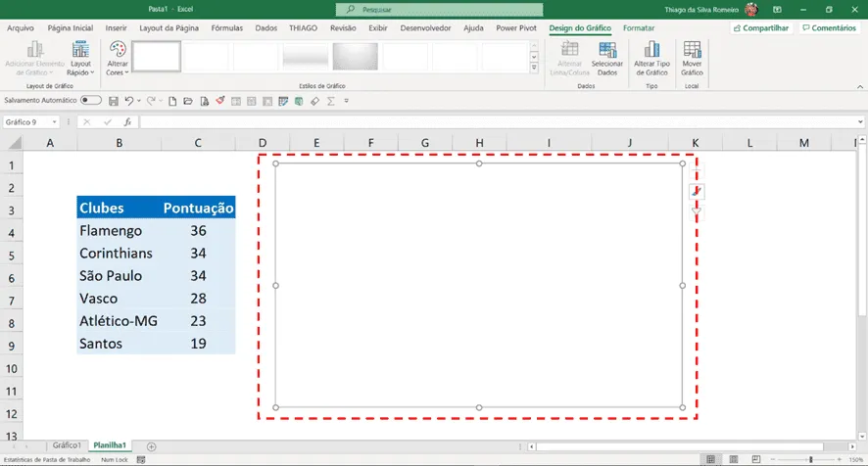Image resolution: width=868 pixels, height=466 pixels.
Task: Open the Formatar tab
Action: pyautogui.click(x=639, y=27)
